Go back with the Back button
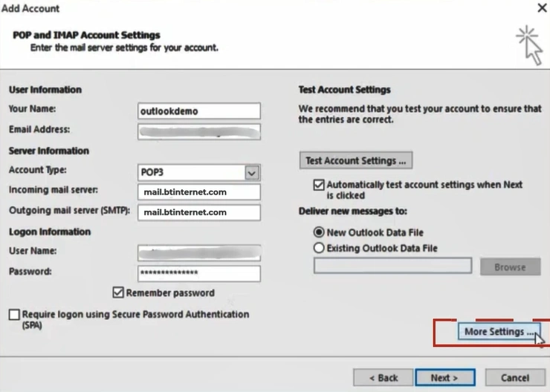550x392 pixels. pyautogui.click(x=383, y=378)
